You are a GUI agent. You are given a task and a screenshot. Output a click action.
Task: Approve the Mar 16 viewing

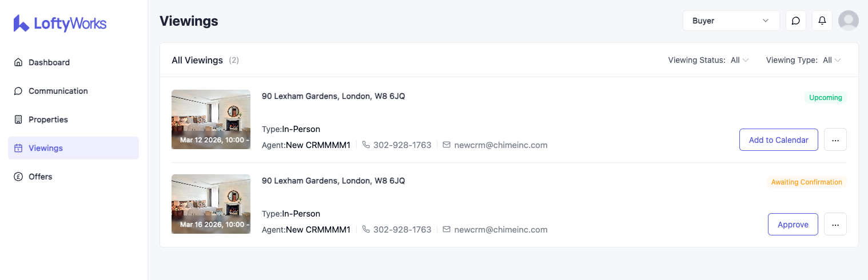(x=793, y=224)
